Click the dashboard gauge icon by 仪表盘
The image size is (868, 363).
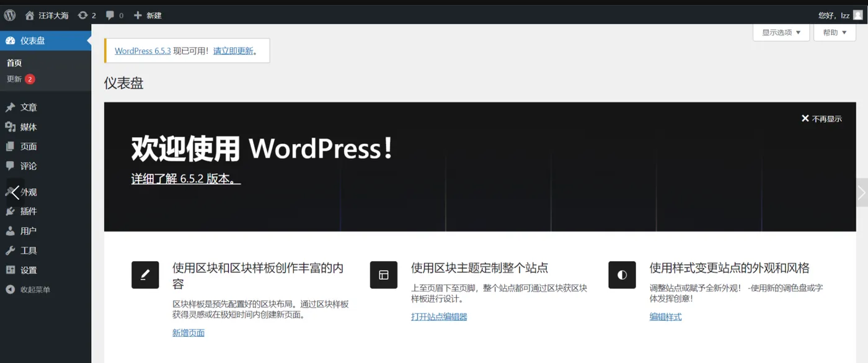pyautogui.click(x=10, y=40)
